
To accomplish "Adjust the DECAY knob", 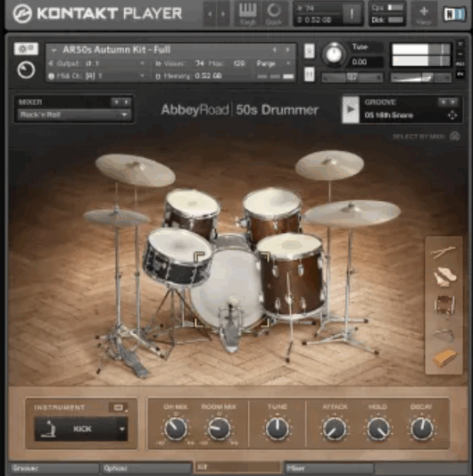I will click(422, 429).
